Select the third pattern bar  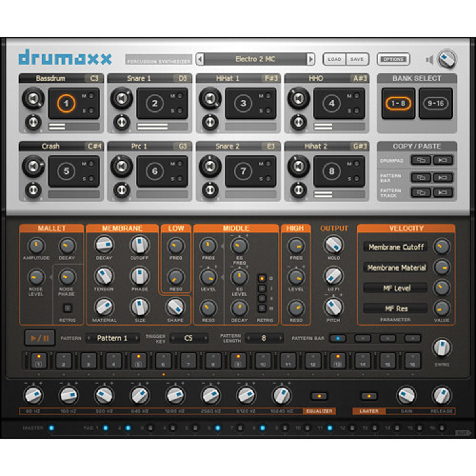(388, 338)
